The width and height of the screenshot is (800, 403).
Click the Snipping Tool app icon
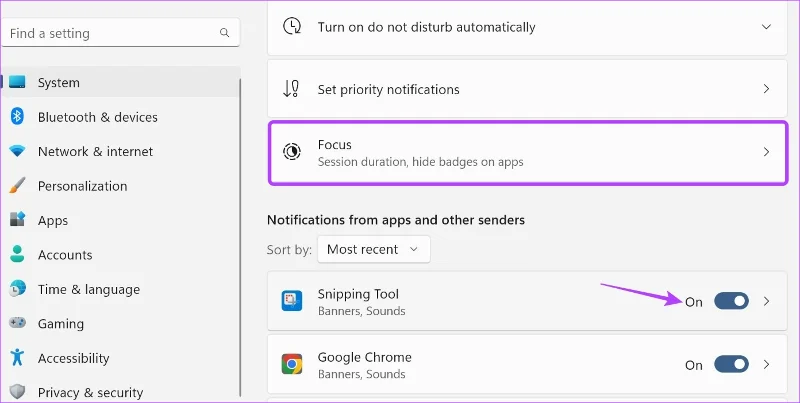pos(292,301)
